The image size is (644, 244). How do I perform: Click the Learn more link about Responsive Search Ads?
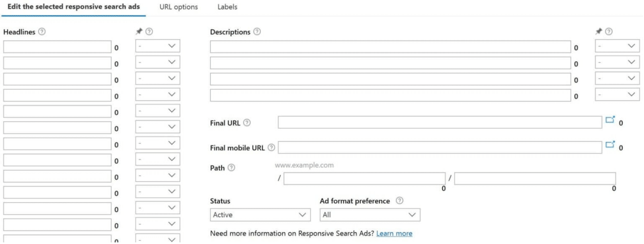click(x=394, y=234)
